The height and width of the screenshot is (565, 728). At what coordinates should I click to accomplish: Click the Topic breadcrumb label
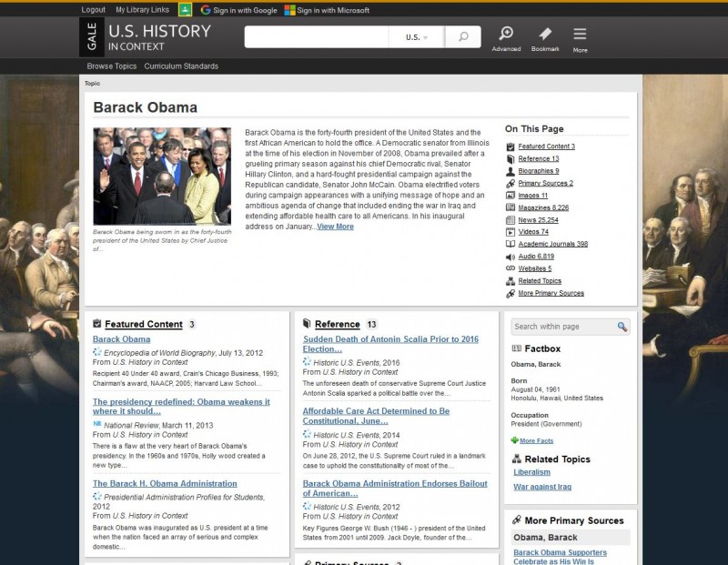[92, 84]
